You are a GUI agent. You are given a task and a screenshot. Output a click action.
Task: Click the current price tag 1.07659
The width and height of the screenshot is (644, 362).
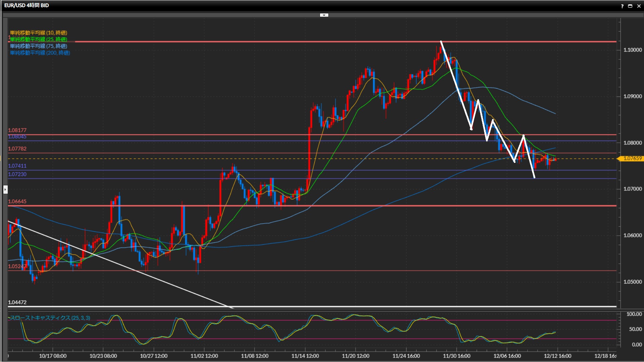click(x=632, y=159)
